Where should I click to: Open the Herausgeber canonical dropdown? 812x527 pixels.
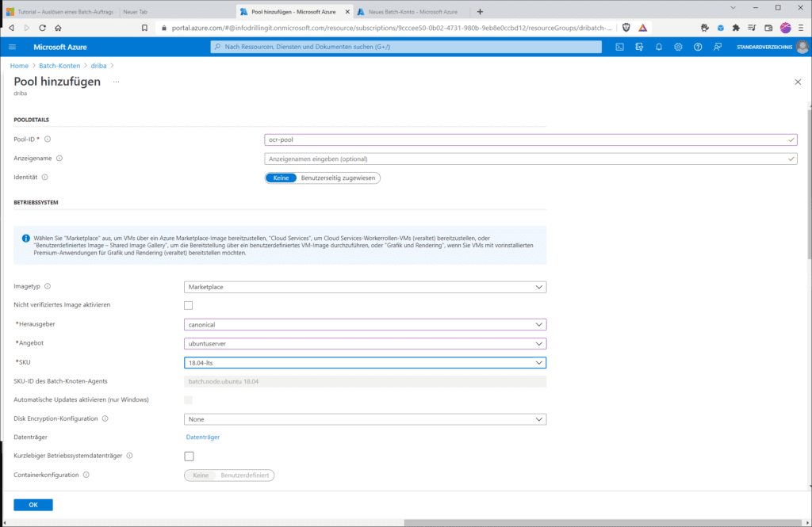365,325
